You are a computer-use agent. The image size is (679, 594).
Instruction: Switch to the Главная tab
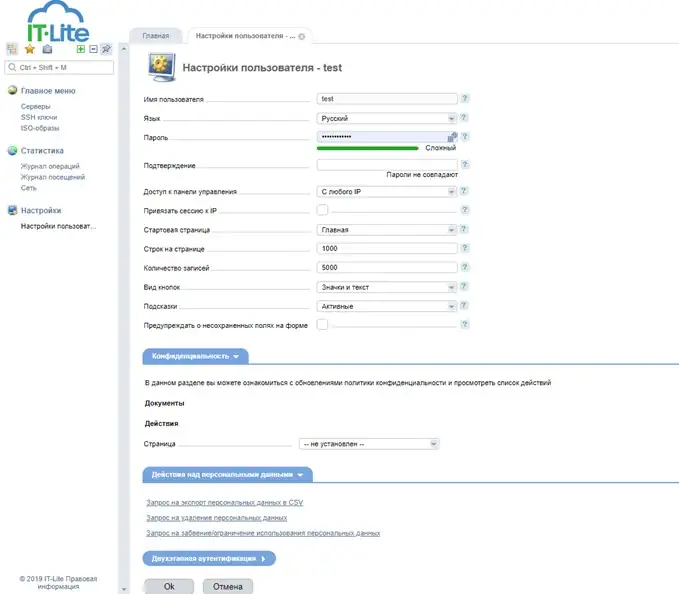tap(155, 36)
